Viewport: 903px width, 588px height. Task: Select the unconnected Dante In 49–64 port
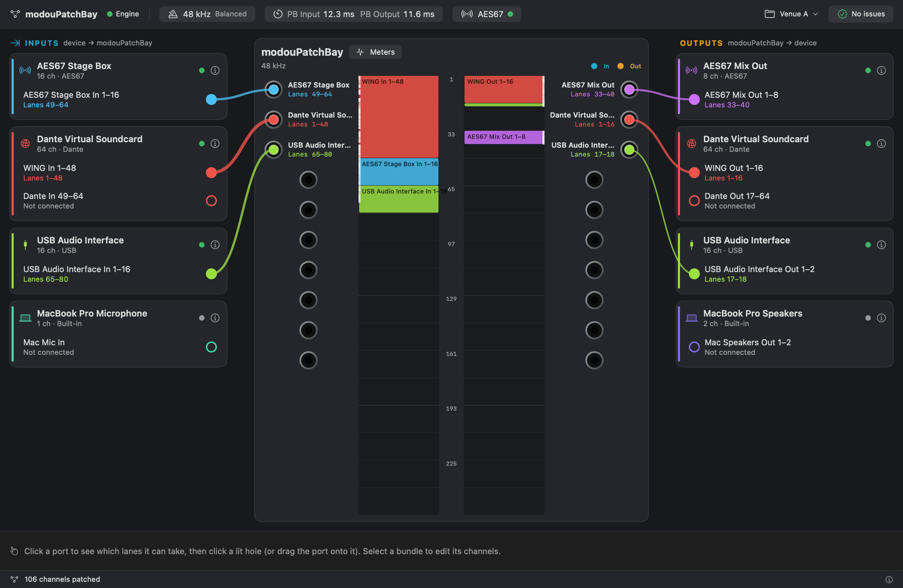click(211, 201)
